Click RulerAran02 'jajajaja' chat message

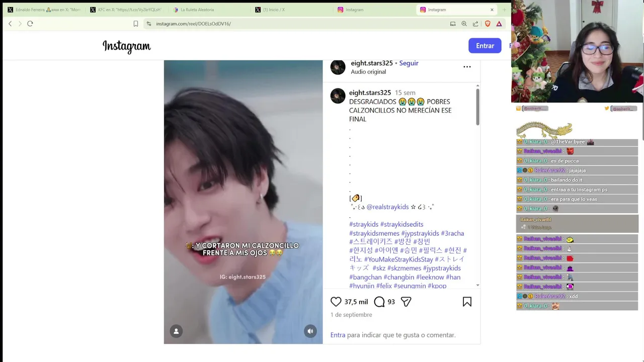(577, 170)
